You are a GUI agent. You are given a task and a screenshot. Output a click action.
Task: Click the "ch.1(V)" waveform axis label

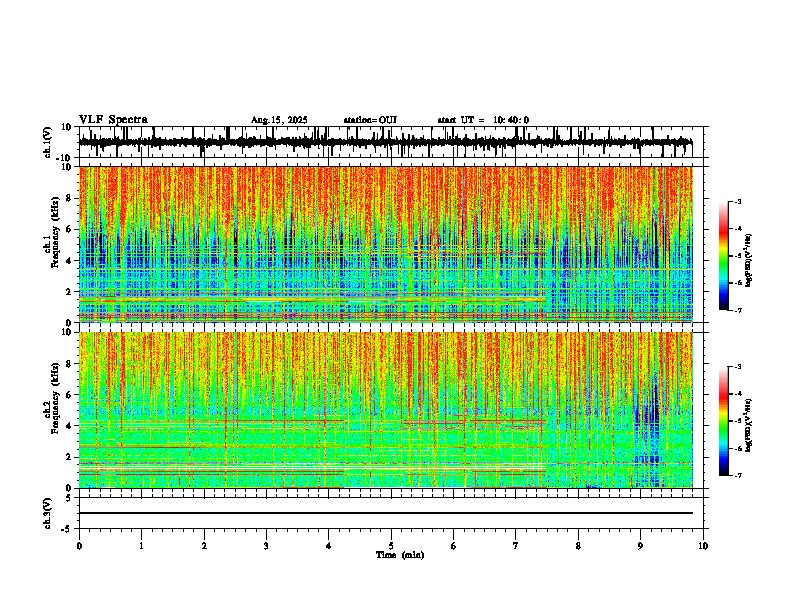click(x=48, y=142)
